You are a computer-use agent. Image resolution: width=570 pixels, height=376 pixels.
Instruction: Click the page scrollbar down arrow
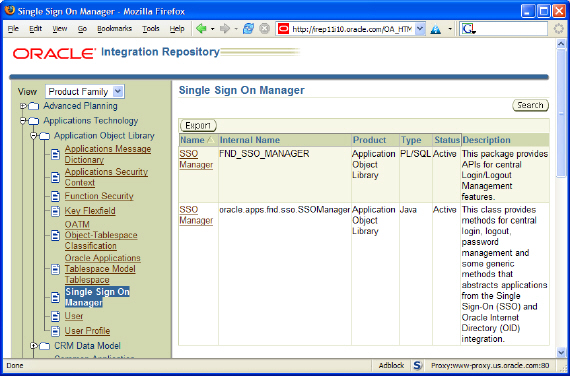pos(561,352)
